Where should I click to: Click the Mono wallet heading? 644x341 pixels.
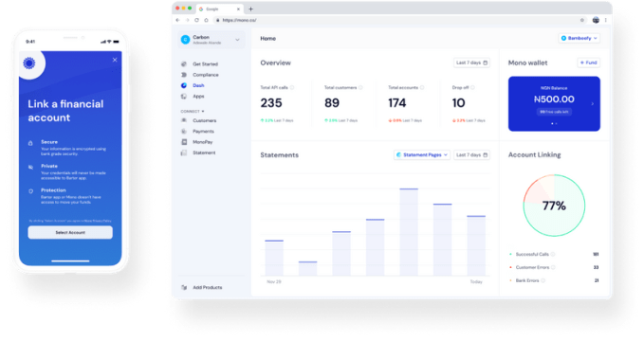coord(527,63)
